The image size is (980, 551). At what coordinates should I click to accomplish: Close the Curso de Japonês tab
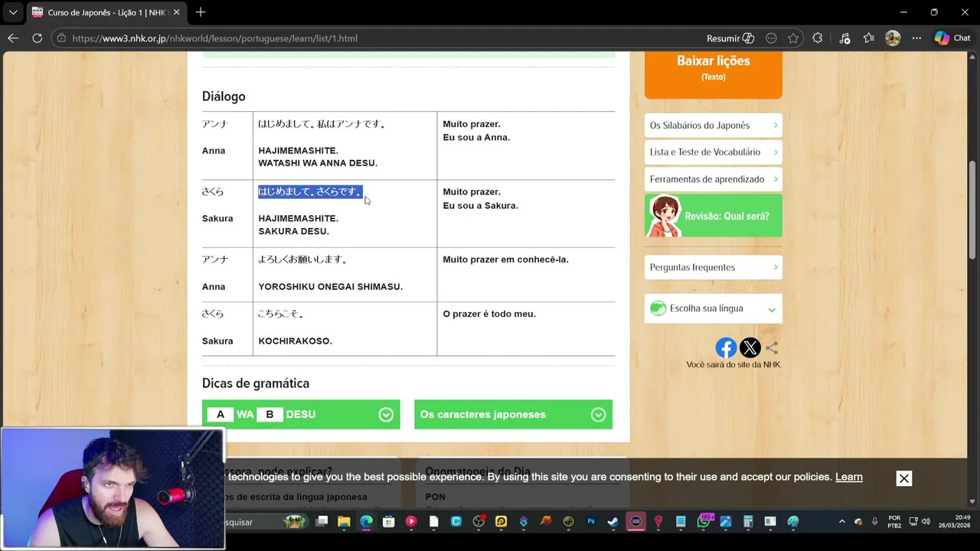[x=176, y=12]
